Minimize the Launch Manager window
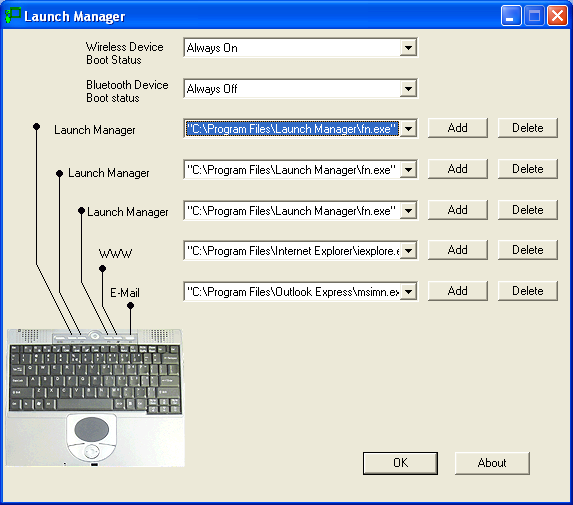 (x=511, y=16)
